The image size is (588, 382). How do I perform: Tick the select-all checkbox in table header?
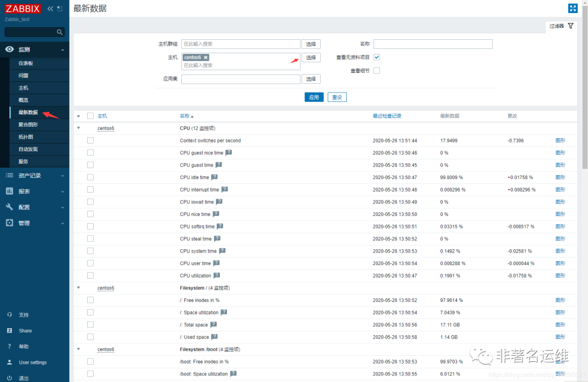coord(90,116)
